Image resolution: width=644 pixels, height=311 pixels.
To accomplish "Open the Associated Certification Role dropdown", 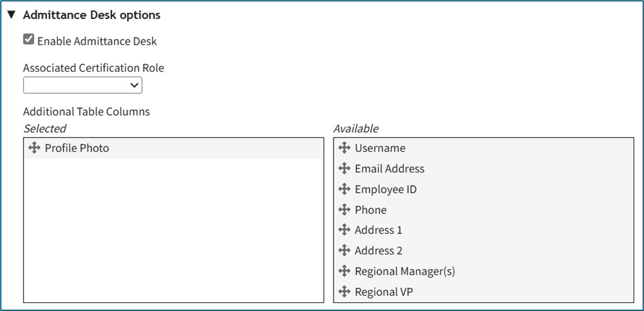I will (82, 85).
